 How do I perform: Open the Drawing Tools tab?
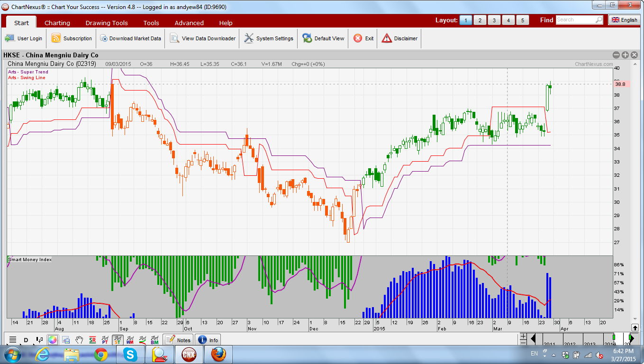point(107,23)
